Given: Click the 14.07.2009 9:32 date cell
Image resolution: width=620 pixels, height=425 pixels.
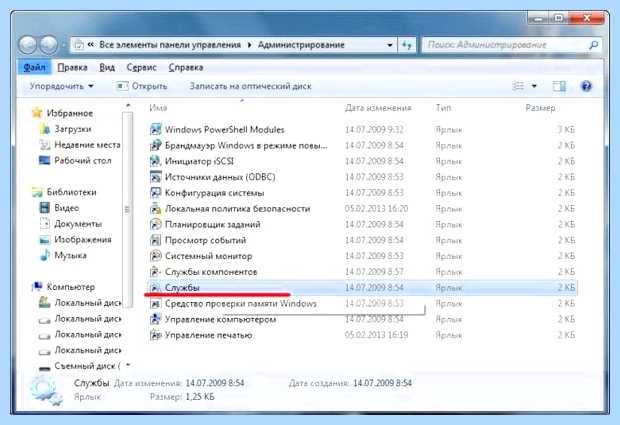Looking at the screenshot, I should click(374, 129).
